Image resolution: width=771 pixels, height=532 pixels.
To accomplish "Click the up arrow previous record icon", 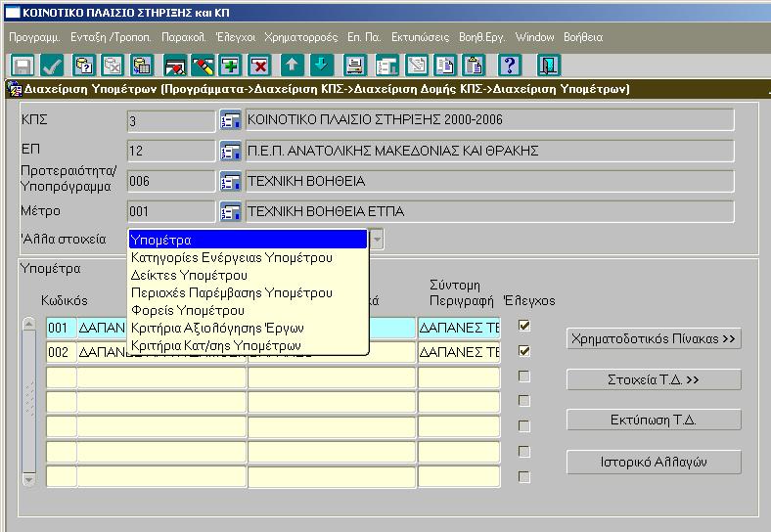I will coord(293,65).
